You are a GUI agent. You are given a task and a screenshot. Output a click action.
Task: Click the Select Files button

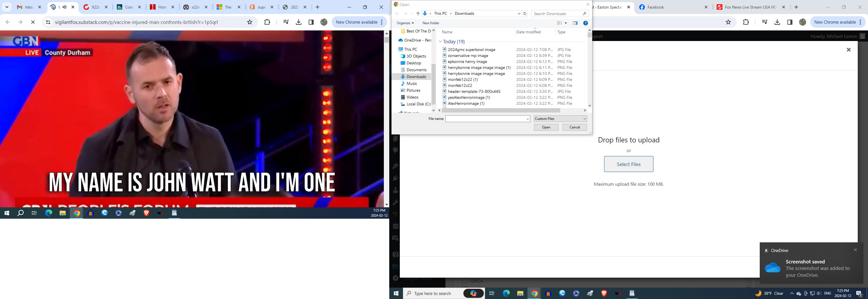tap(628, 164)
